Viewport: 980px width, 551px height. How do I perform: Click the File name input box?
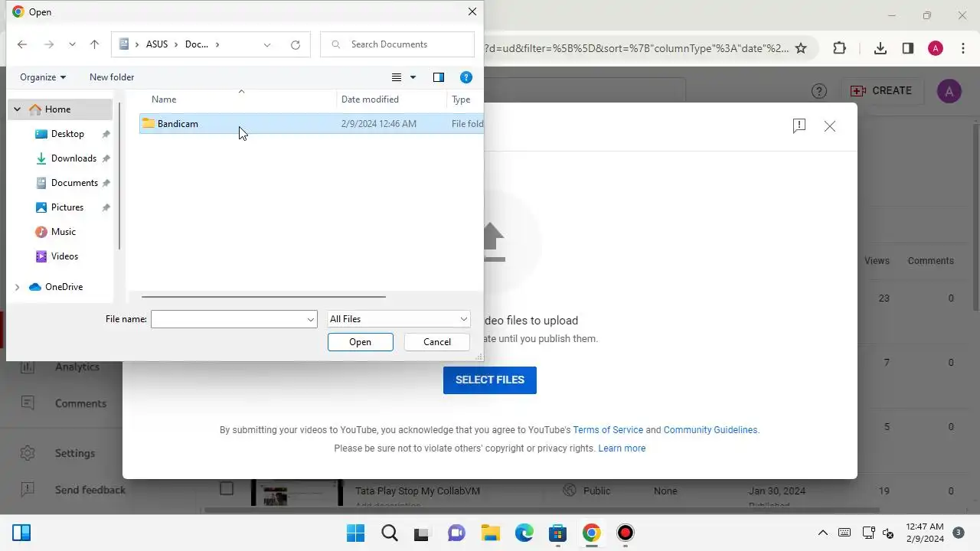(228, 319)
